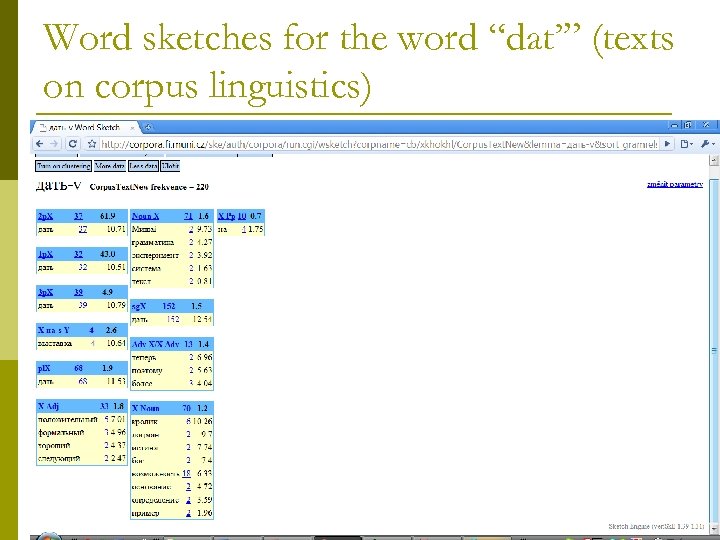
Task: Open a new tab with the plus button
Action: pos(148,127)
